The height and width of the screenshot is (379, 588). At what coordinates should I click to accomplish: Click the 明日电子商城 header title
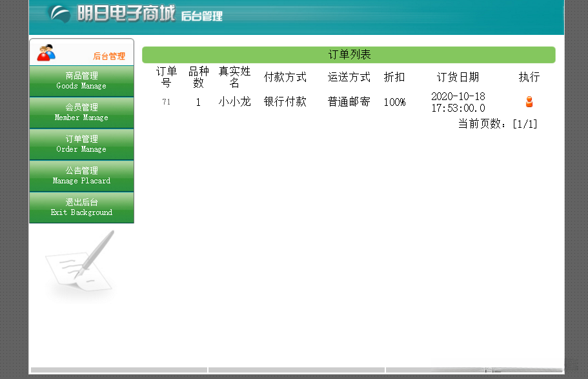126,13
